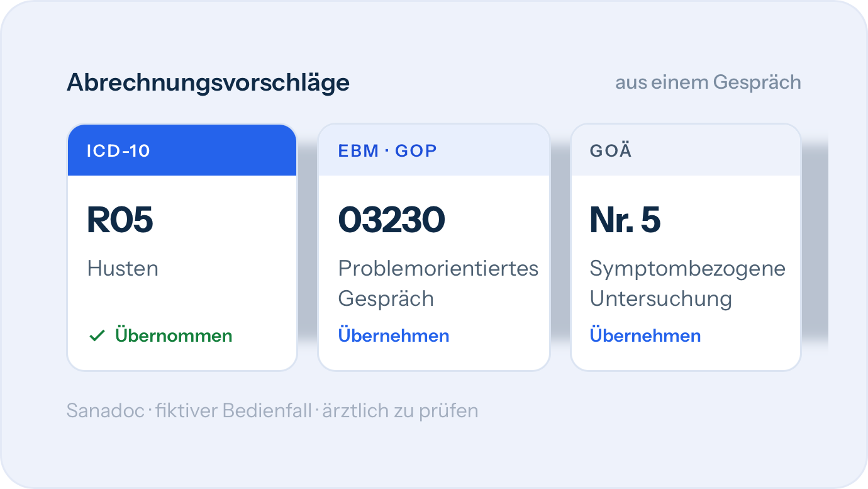Viewport: 868px width, 489px height.
Task: Open the Nr. 5 code heading
Action: pyautogui.click(x=625, y=220)
